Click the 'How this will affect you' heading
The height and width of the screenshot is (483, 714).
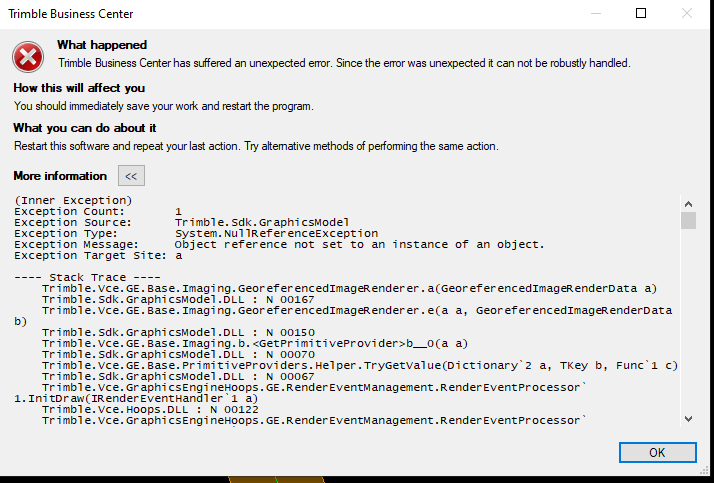click(79, 88)
